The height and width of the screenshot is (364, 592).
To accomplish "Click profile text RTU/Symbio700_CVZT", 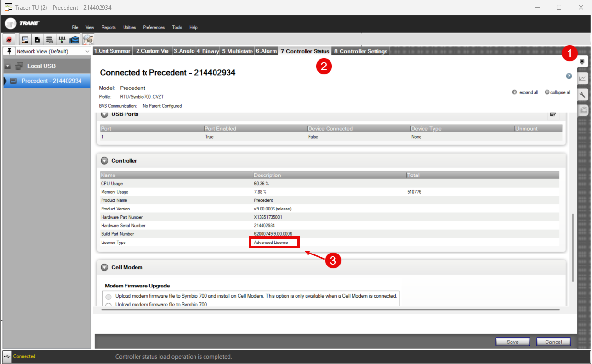I will click(x=141, y=97).
